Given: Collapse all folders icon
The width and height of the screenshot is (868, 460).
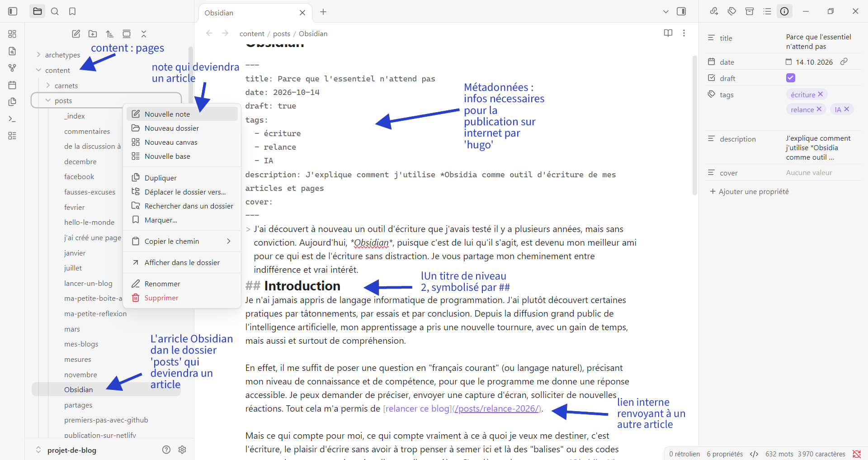Looking at the screenshot, I should 144,34.
